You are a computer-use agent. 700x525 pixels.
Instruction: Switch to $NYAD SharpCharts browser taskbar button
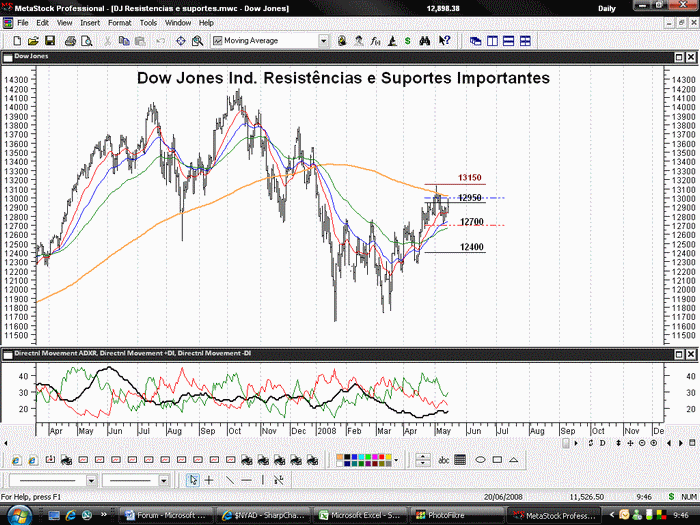click(x=263, y=515)
